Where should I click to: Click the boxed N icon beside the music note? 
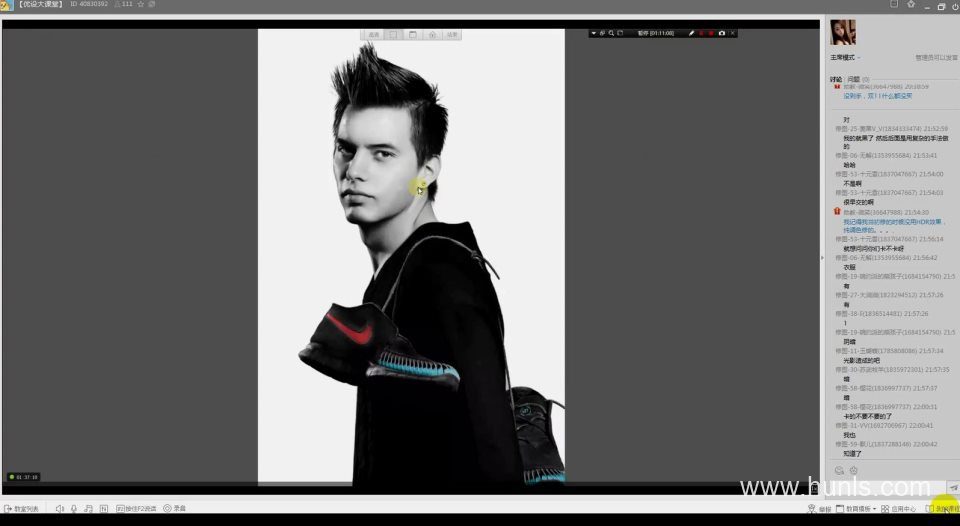point(104,509)
